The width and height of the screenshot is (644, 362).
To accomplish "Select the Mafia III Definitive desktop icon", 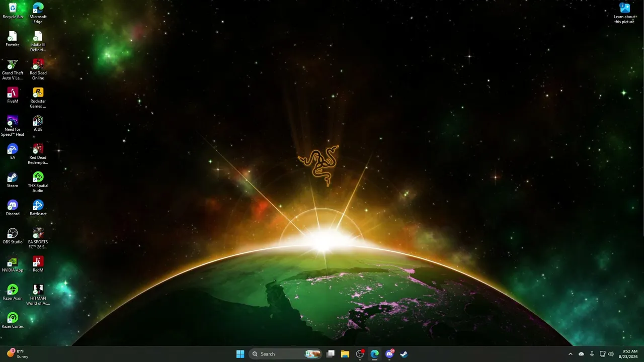I will coord(38,42).
